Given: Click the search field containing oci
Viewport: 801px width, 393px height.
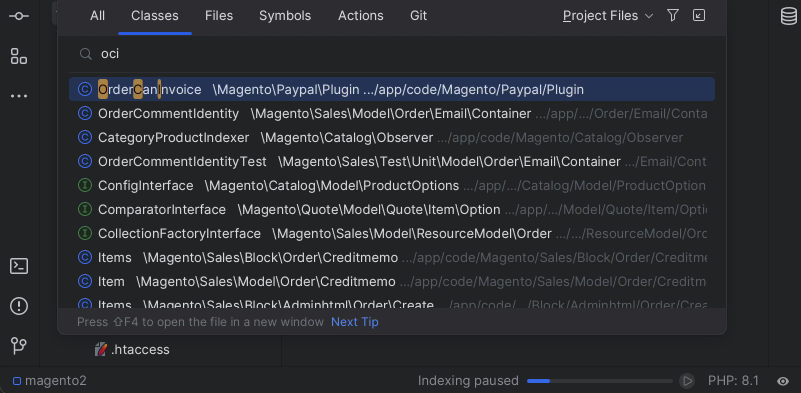Looking at the screenshot, I should tap(392, 54).
